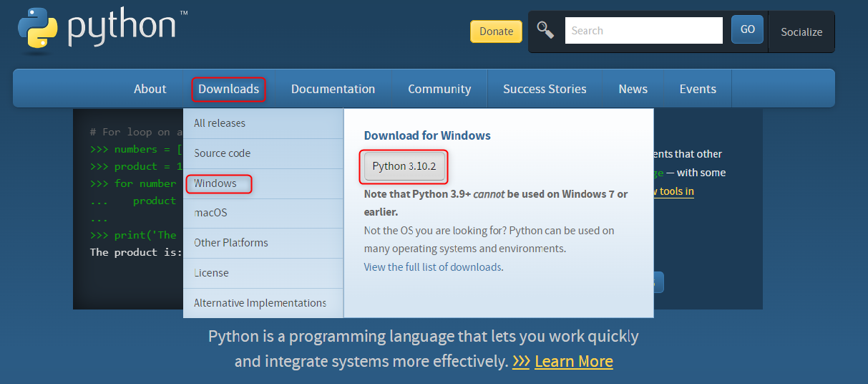Click the 'Python 3.9+ cannot be used' note
This screenshot has width=868, height=384.
click(496, 203)
